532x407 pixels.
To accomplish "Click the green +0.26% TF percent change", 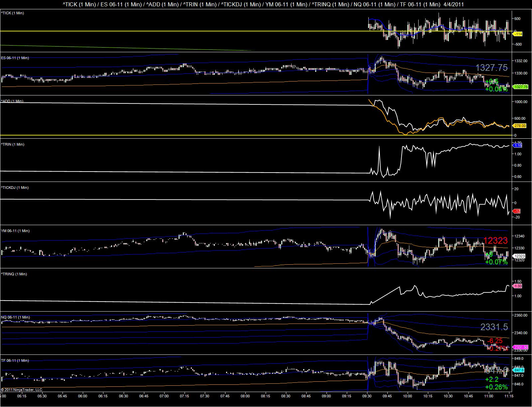I will click(x=496, y=387).
